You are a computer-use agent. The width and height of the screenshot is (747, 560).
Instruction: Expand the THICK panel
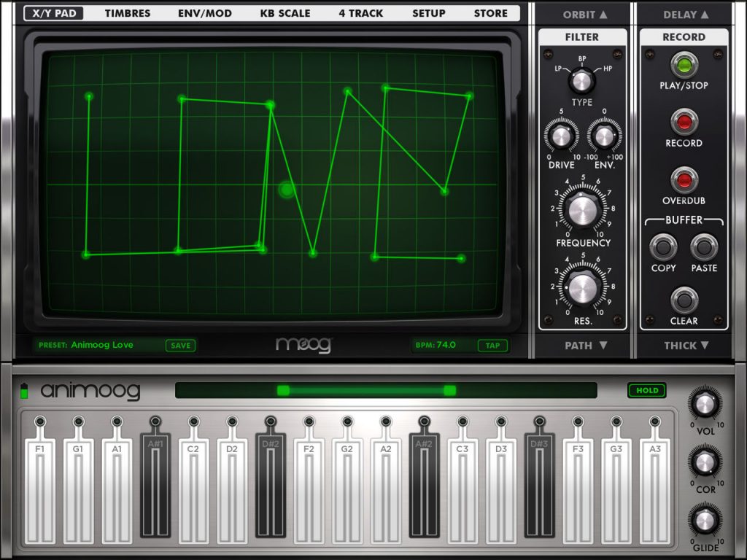click(686, 345)
